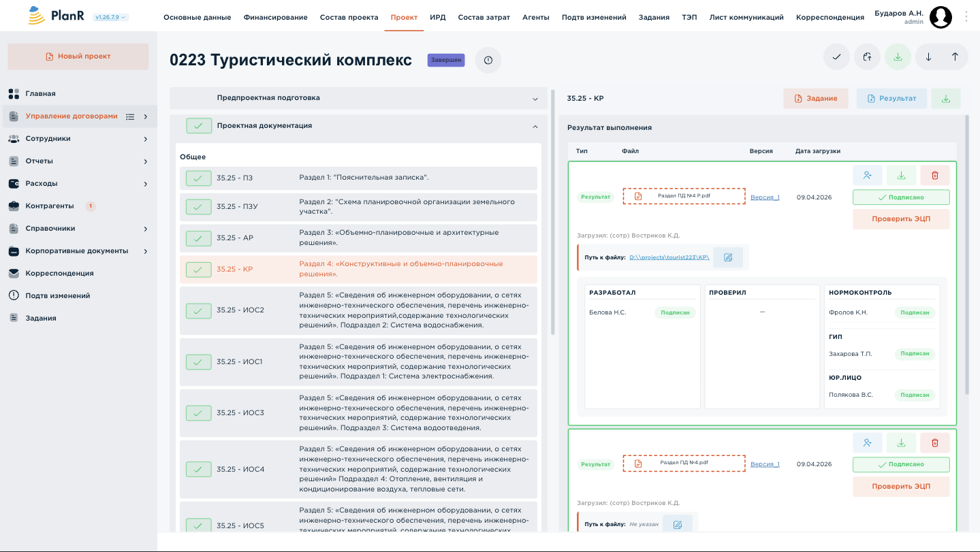Edit the 'Не указан' file path icon
The image size is (980, 552).
(678, 525)
